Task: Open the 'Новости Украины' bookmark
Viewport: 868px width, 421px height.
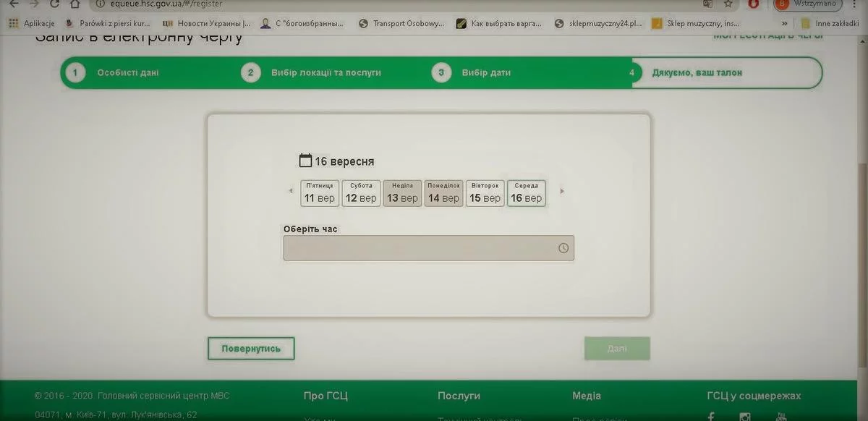Action: [x=206, y=23]
